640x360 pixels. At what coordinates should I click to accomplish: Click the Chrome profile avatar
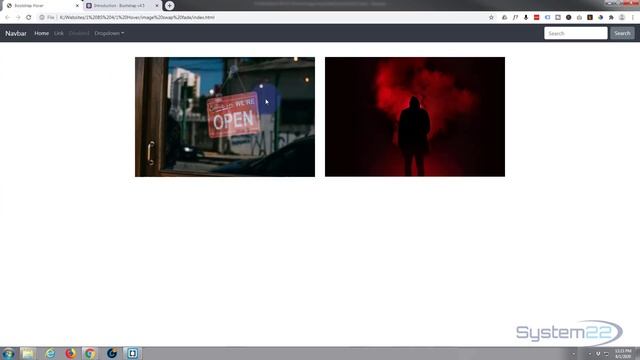(622, 17)
